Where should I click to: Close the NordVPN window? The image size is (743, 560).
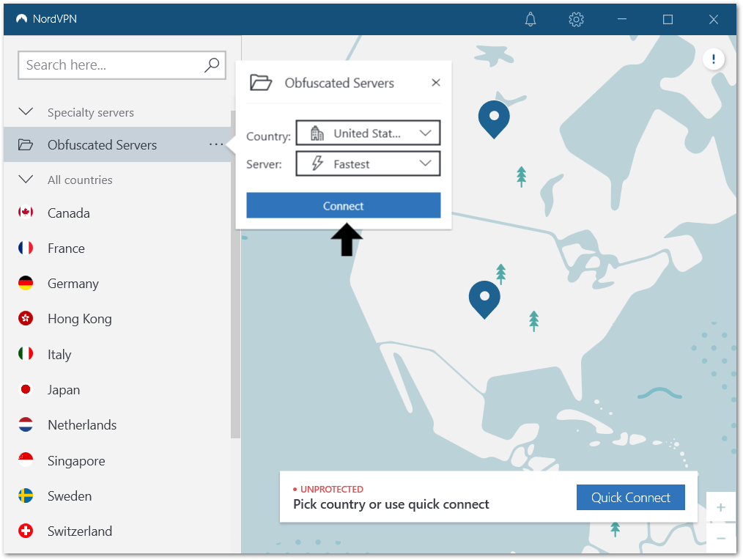[713, 20]
